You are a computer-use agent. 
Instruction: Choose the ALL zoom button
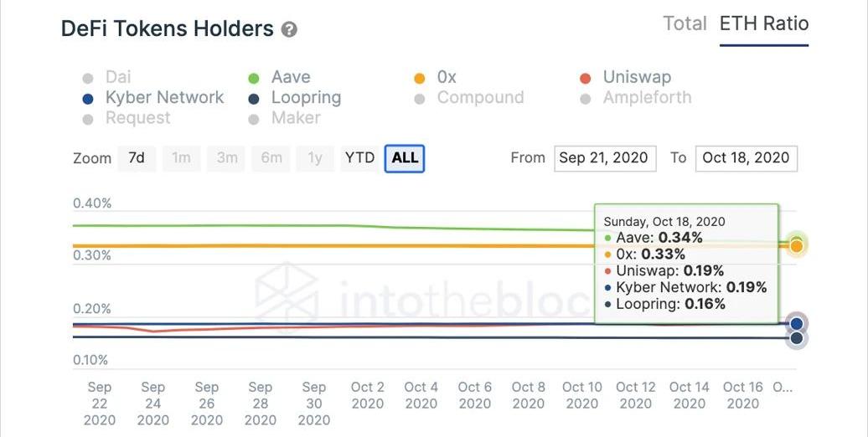(x=405, y=157)
